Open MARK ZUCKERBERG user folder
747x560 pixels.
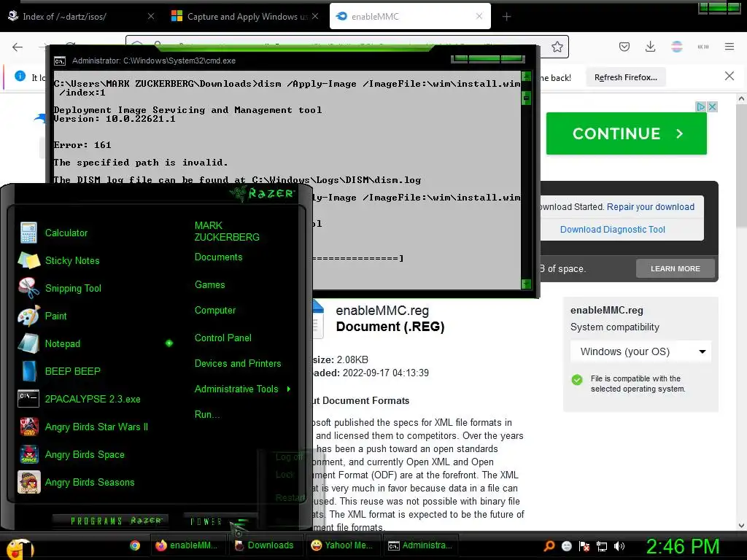(x=227, y=231)
